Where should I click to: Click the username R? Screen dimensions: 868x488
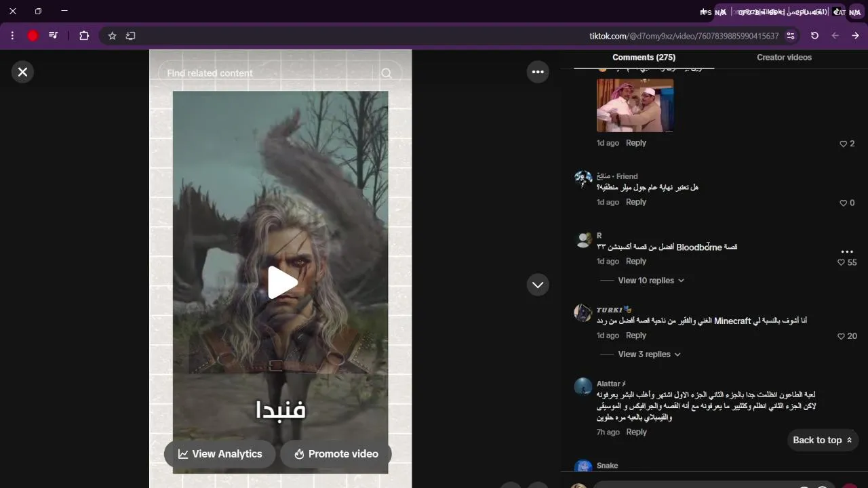pyautogui.click(x=599, y=236)
